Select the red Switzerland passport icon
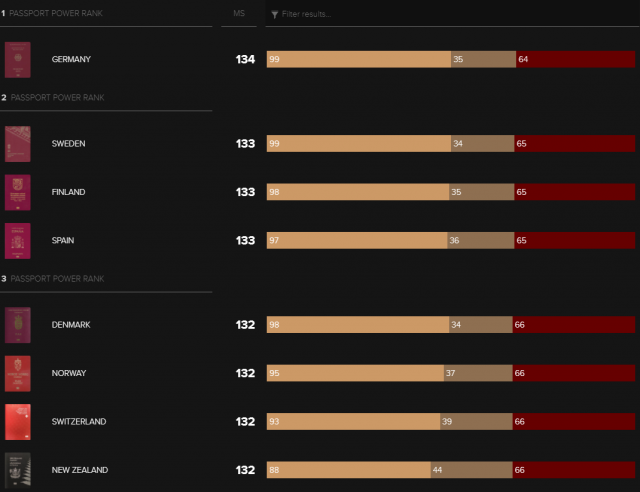Image resolution: width=640 pixels, height=492 pixels. pos(18,422)
